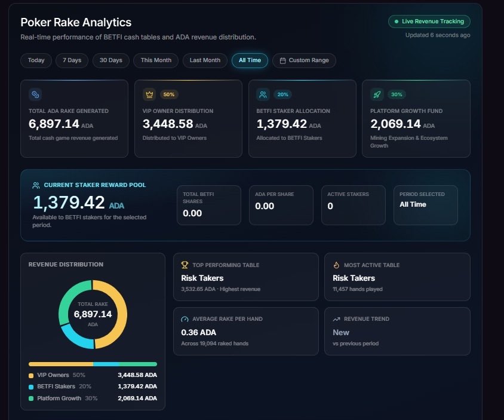The width and height of the screenshot is (504, 420).
Task: Click 6,897.14 value on Total Rake card
Action: [x=54, y=124]
